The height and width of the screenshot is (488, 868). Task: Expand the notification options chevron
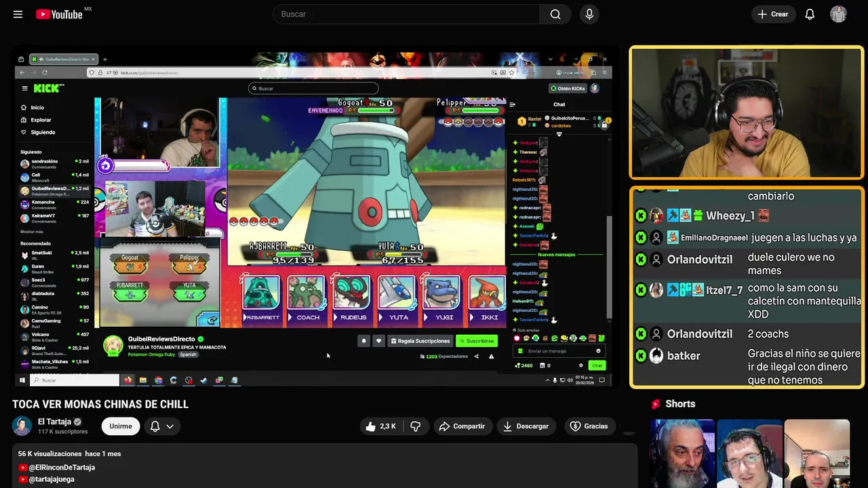pyautogui.click(x=170, y=426)
